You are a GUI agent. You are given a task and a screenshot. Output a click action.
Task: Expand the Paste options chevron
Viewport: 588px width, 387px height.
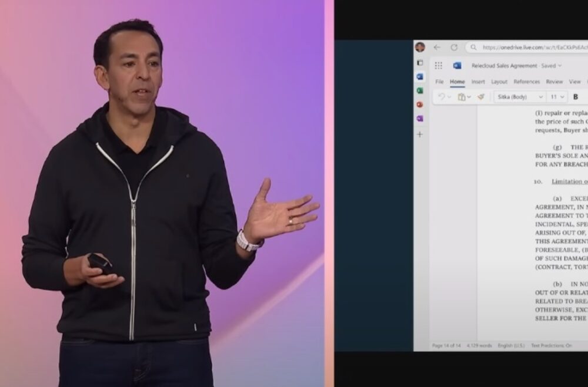pyautogui.click(x=469, y=97)
